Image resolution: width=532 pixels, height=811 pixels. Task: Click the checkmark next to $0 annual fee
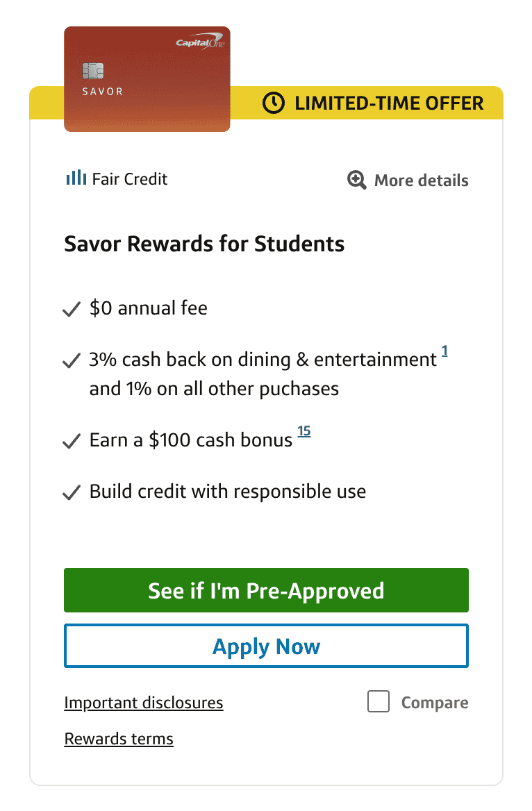pos(72,310)
